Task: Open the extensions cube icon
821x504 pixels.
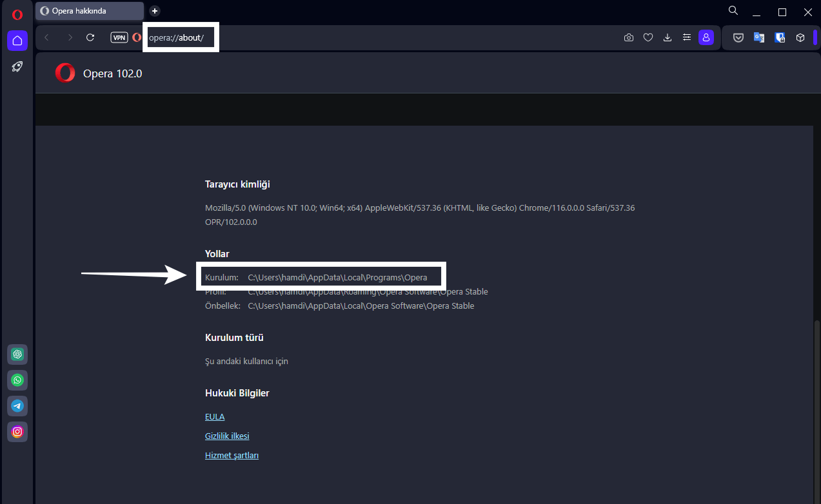Action: (800, 37)
